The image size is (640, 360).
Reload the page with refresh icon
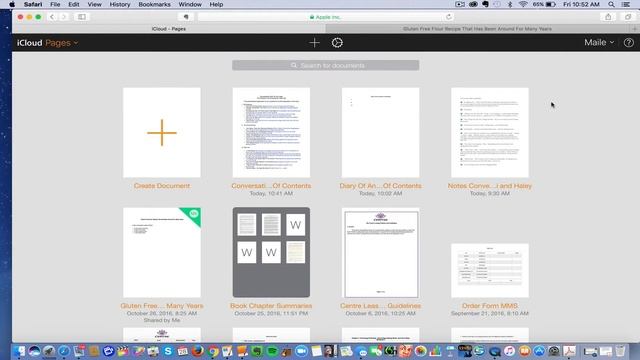(449, 17)
